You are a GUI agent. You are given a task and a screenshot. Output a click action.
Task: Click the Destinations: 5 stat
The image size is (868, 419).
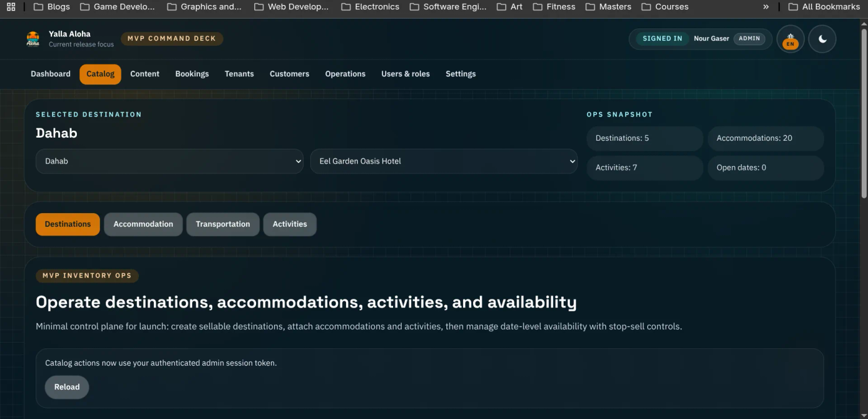[645, 138]
